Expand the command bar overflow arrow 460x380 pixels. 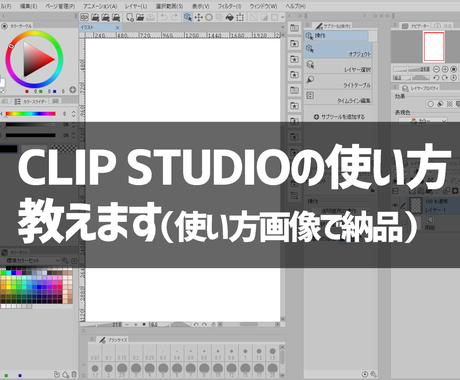coord(283,17)
